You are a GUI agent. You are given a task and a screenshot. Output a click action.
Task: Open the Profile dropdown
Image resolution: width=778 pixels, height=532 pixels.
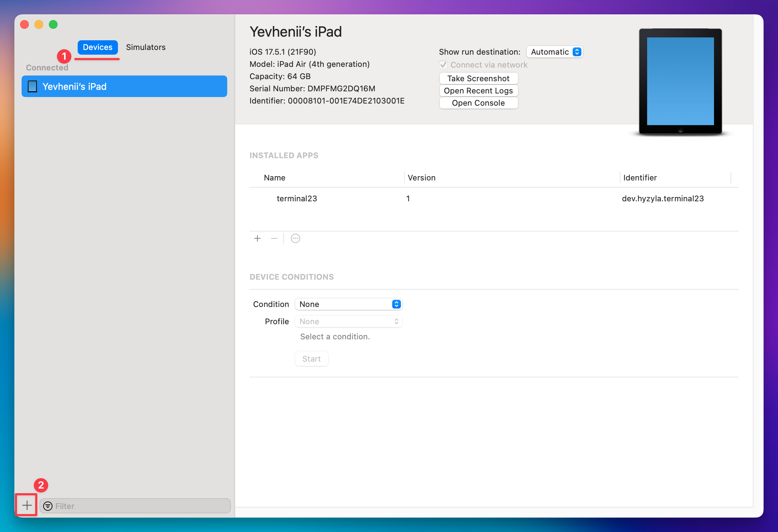(348, 321)
